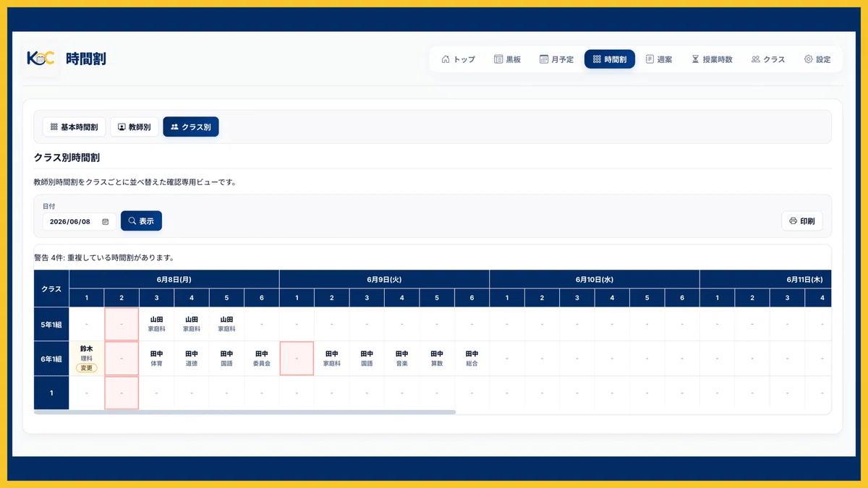Image resolution: width=868 pixels, height=488 pixels.
Task: Click the 日付 date input field
Action: click(79, 221)
